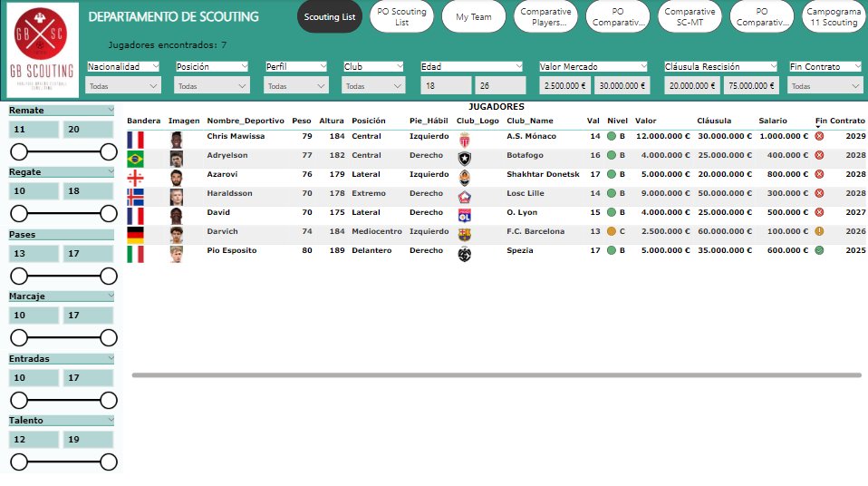
Task: Click Pio Esposito's player photo
Action: [x=177, y=254]
